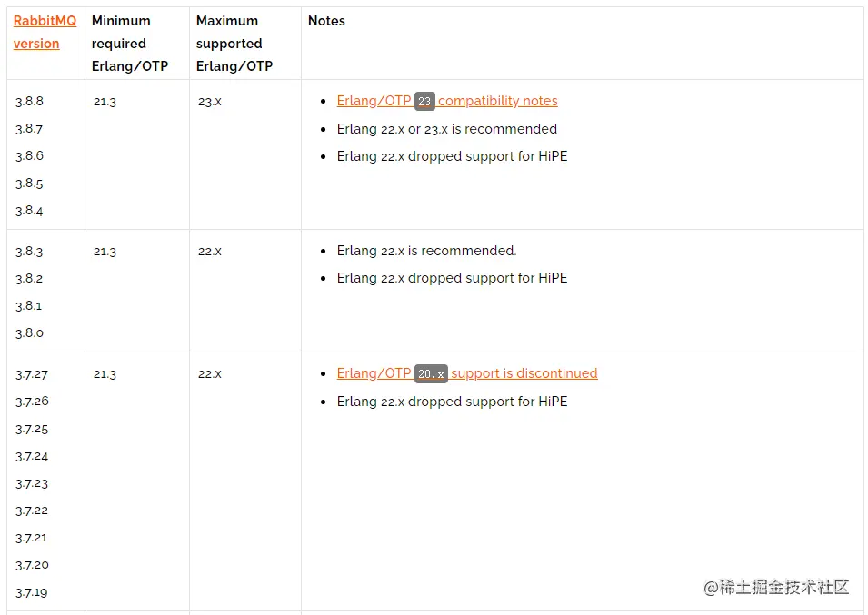Viewport: 868px width, 615px height.
Task: Select version 3.7.27 in the table
Action: 32,374
